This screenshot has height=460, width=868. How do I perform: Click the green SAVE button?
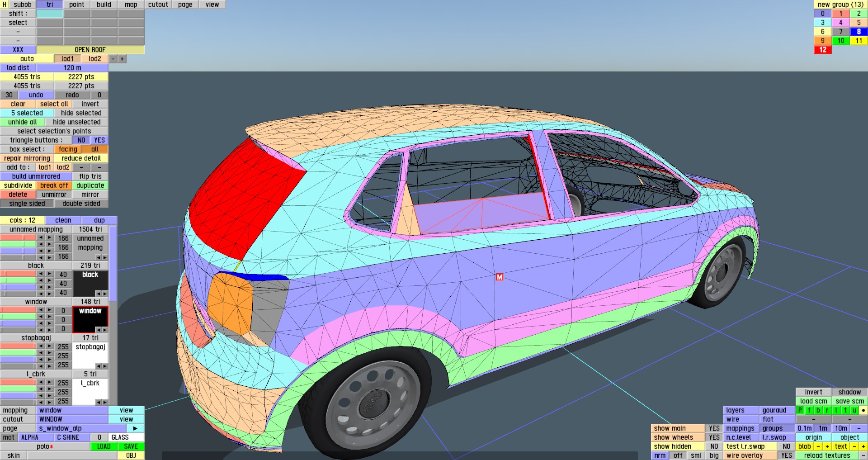click(x=131, y=446)
